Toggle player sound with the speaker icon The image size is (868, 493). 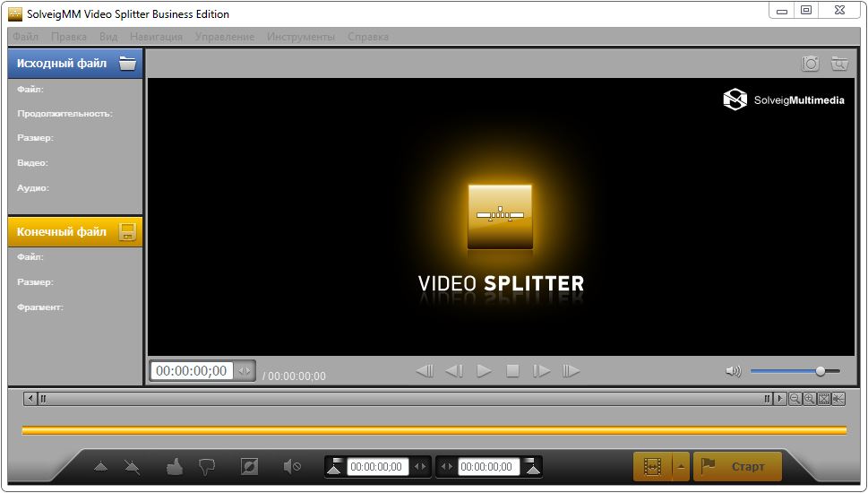(x=734, y=371)
